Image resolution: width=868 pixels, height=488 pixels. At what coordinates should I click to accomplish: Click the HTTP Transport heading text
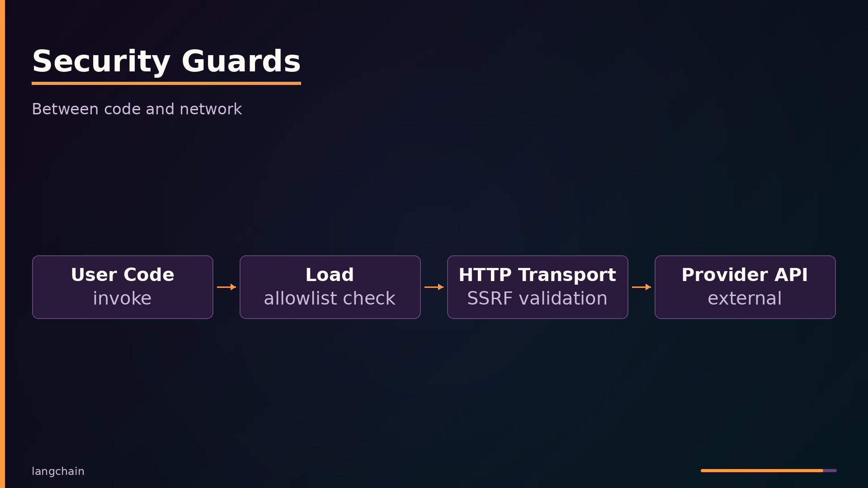(537, 275)
